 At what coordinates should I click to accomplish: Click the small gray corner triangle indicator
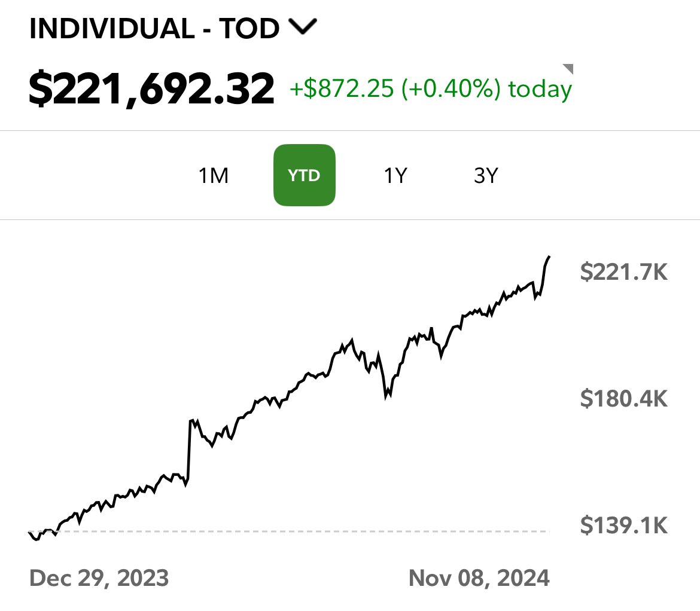point(568,69)
